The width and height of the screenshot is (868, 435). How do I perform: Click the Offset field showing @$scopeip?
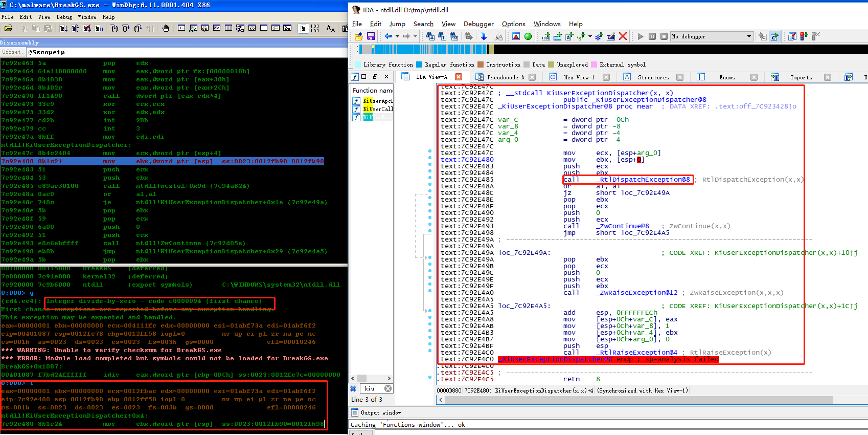(x=187, y=52)
